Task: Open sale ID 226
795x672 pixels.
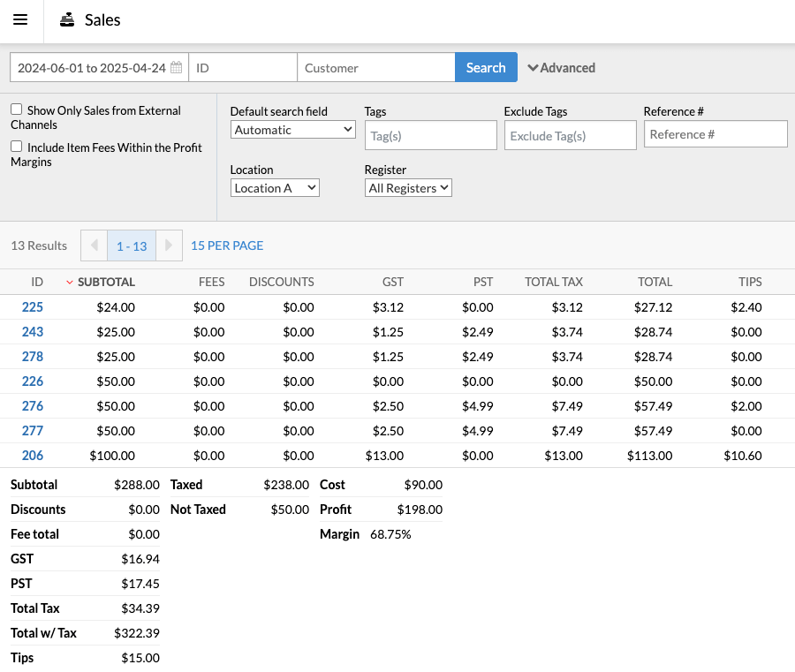Action: pos(33,381)
